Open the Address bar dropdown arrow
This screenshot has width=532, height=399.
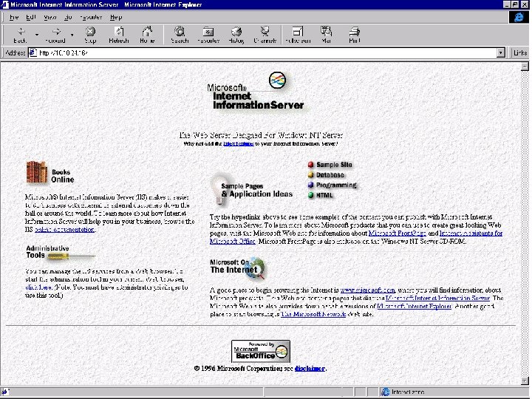[x=501, y=52]
